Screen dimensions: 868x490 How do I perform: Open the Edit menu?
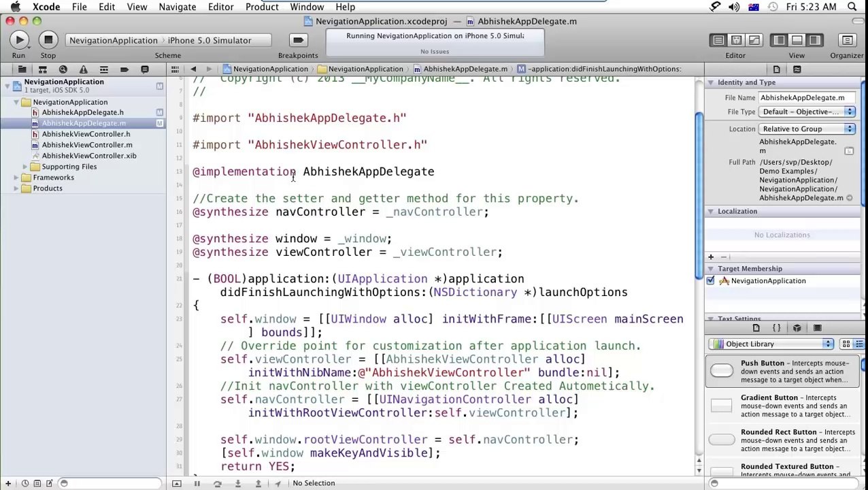pyautogui.click(x=107, y=7)
